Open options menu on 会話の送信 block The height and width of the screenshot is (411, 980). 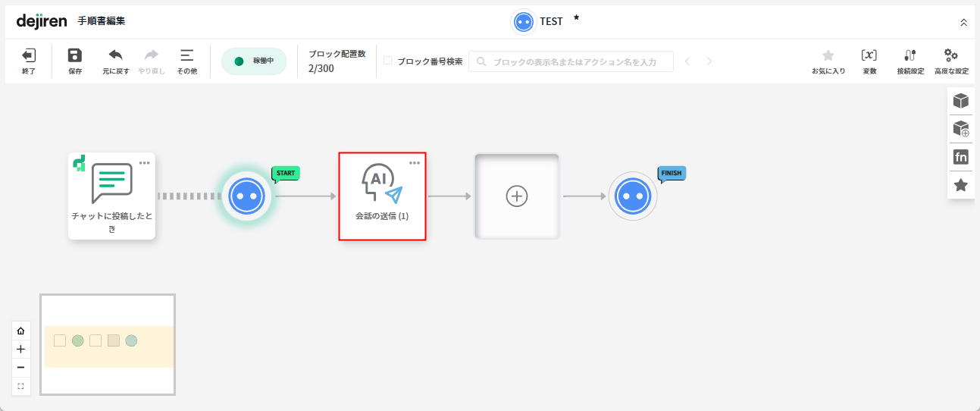pos(415,163)
